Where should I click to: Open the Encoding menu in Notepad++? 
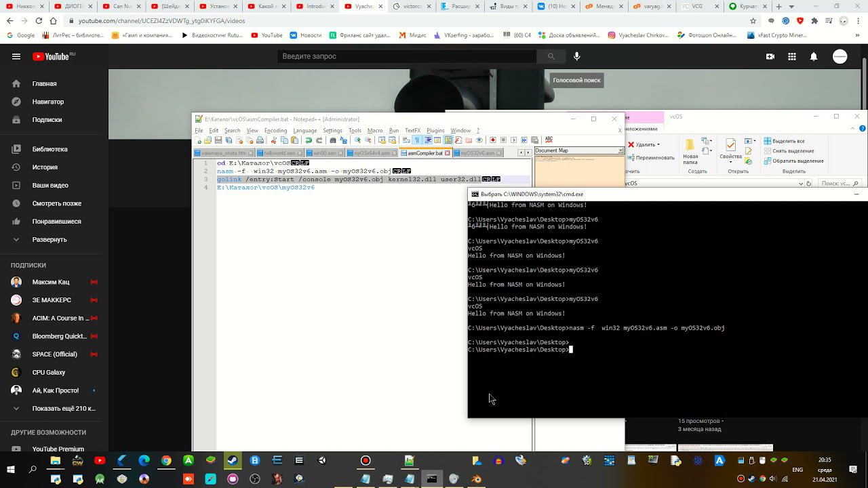[x=275, y=130]
